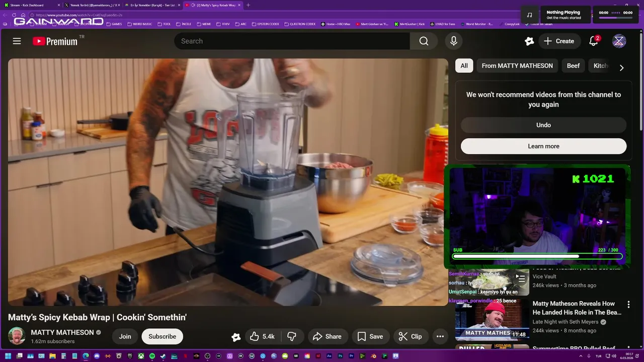Open the new tab plus button
This screenshot has width=644, height=362.
click(x=248, y=5)
